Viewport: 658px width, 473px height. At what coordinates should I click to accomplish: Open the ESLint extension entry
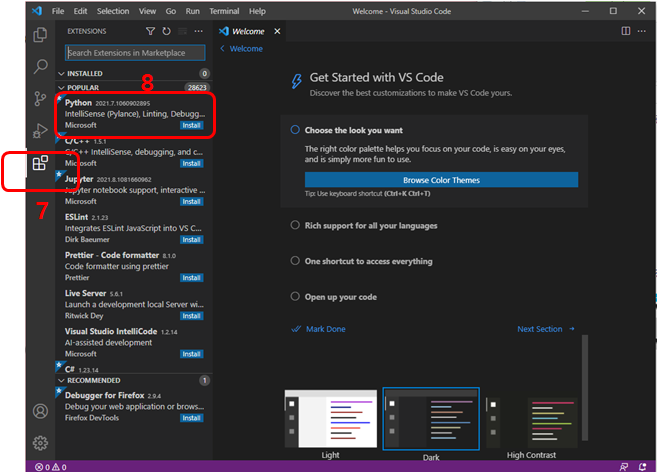tap(134, 228)
